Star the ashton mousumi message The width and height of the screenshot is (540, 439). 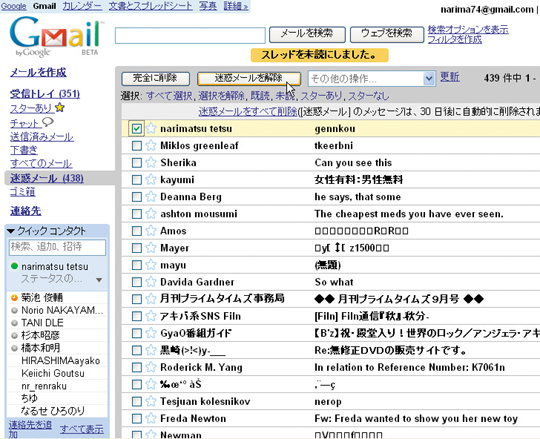coord(151,213)
